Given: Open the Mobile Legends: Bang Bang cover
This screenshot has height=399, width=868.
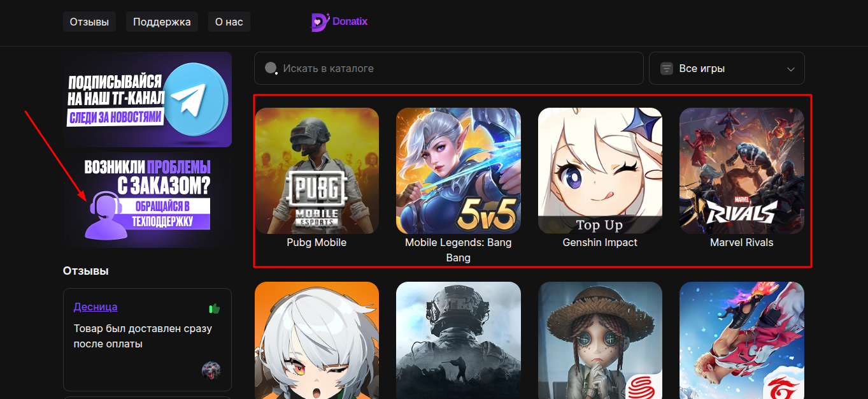Looking at the screenshot, I should pyautogui.click(x=459, y=171).
